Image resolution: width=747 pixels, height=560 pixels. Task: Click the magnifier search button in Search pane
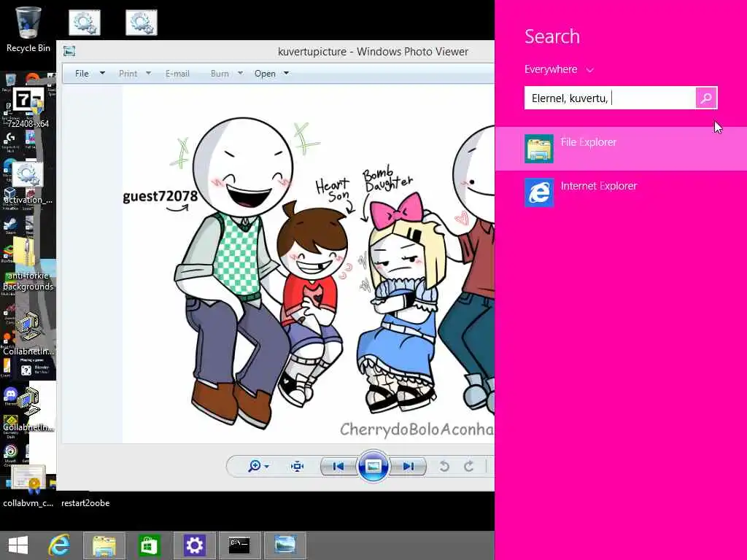click(x=706, y=98)
